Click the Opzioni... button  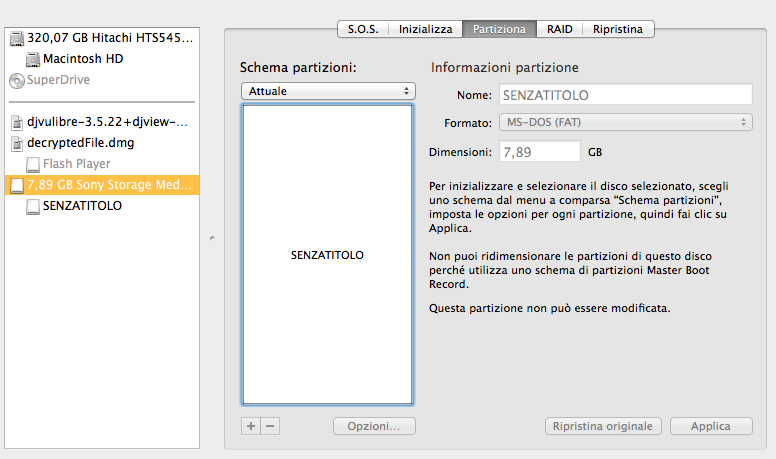click(x=374, y=426)
